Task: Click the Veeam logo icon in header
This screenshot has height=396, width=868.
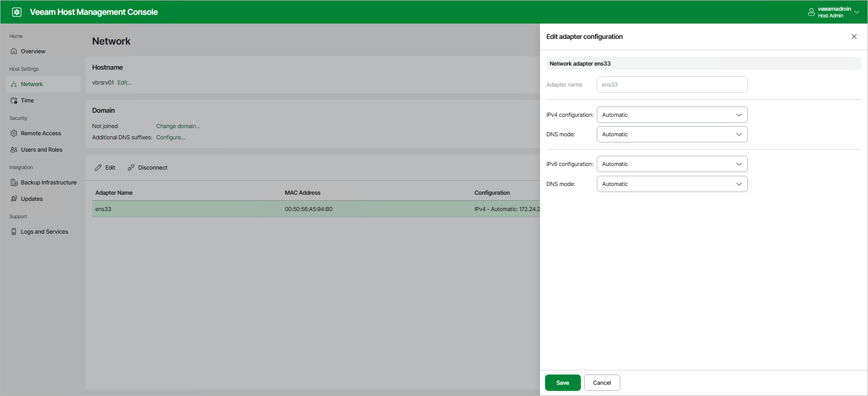Action: pyautogui.click(x=17, y=12)
